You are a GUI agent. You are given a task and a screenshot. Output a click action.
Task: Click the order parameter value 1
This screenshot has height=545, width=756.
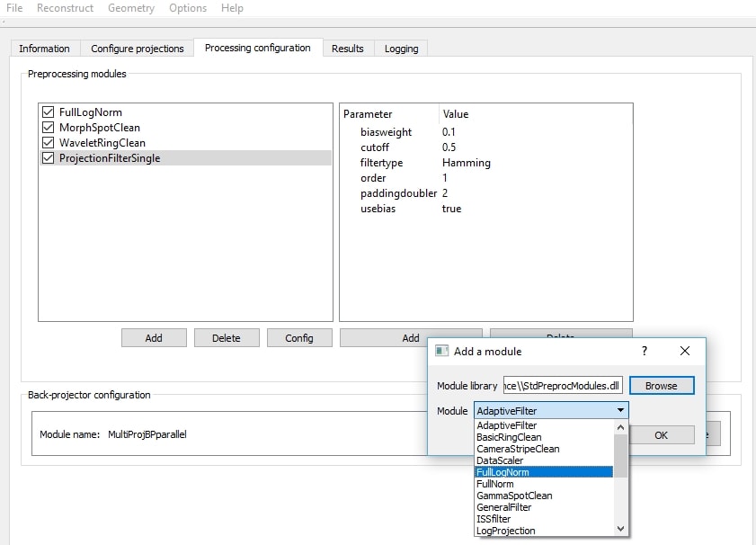click(445, 178)
